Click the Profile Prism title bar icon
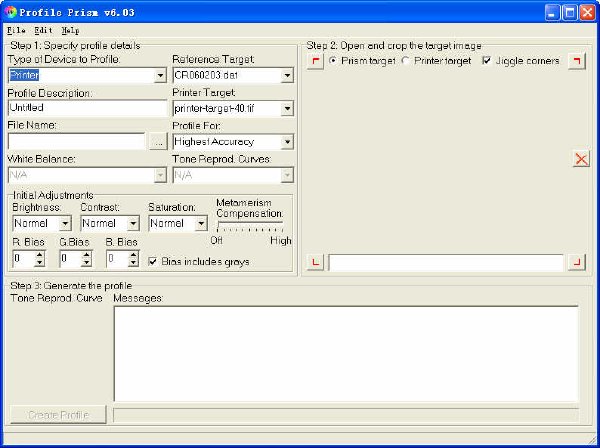The image size is (600, 448). pos(11,12)
